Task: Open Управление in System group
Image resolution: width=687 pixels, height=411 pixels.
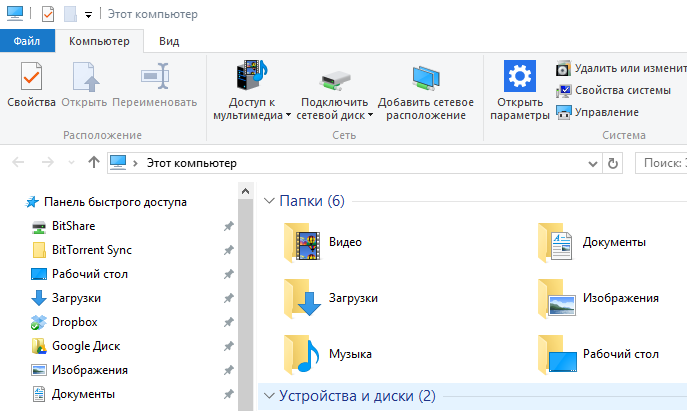Action: coord(598,112)
